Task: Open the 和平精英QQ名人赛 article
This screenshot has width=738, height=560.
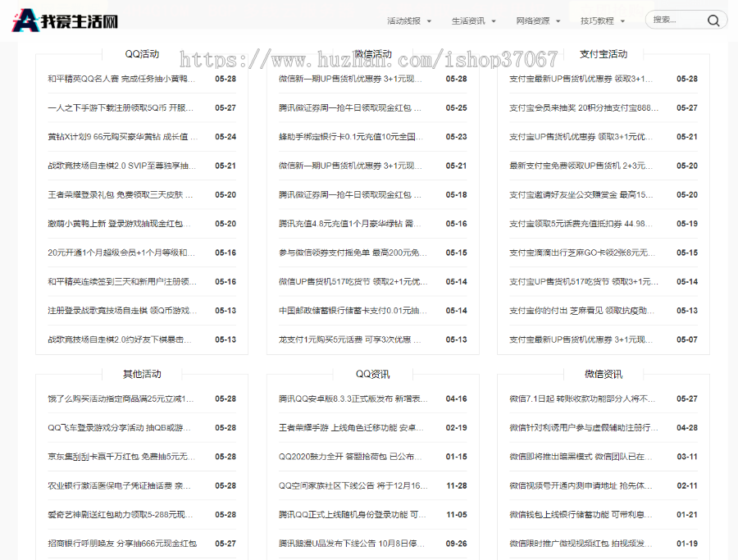Action: tap(121, 79)
